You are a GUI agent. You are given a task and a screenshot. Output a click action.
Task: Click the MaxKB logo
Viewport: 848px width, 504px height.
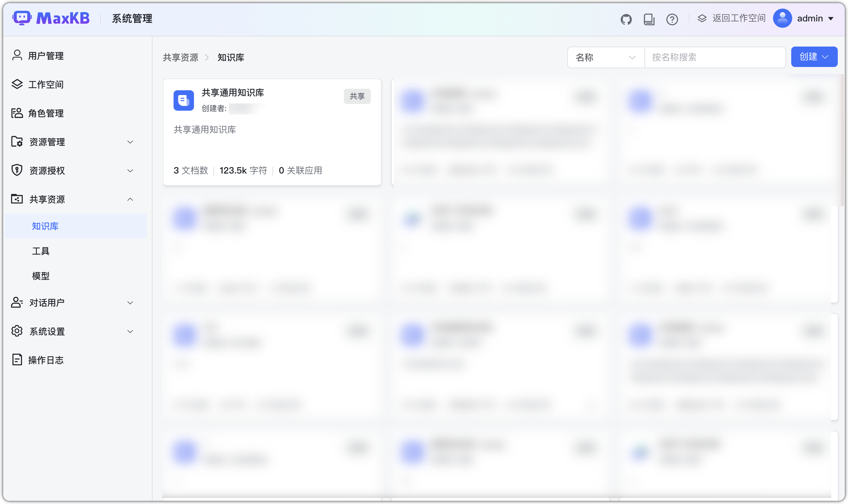coord(51,18)
